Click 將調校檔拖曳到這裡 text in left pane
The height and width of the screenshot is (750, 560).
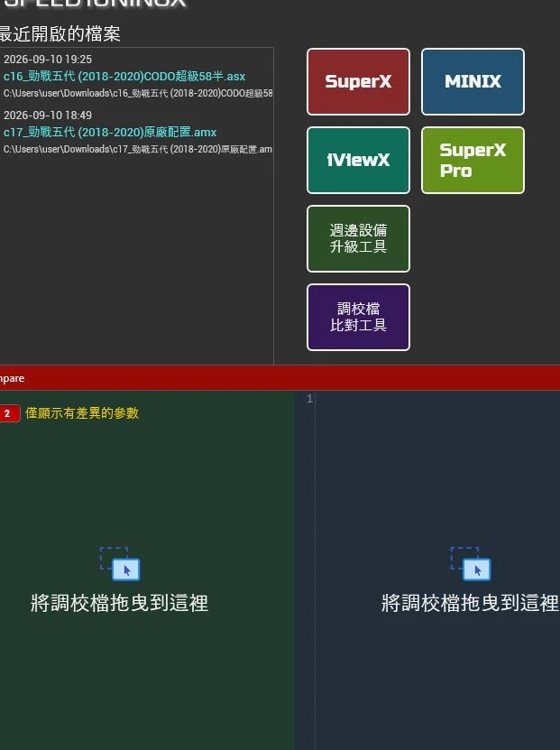coord(119,603)
